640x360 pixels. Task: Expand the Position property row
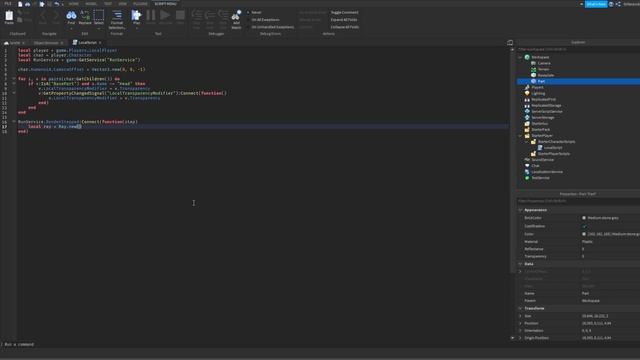pyautogui.click(x=520, y=323)
